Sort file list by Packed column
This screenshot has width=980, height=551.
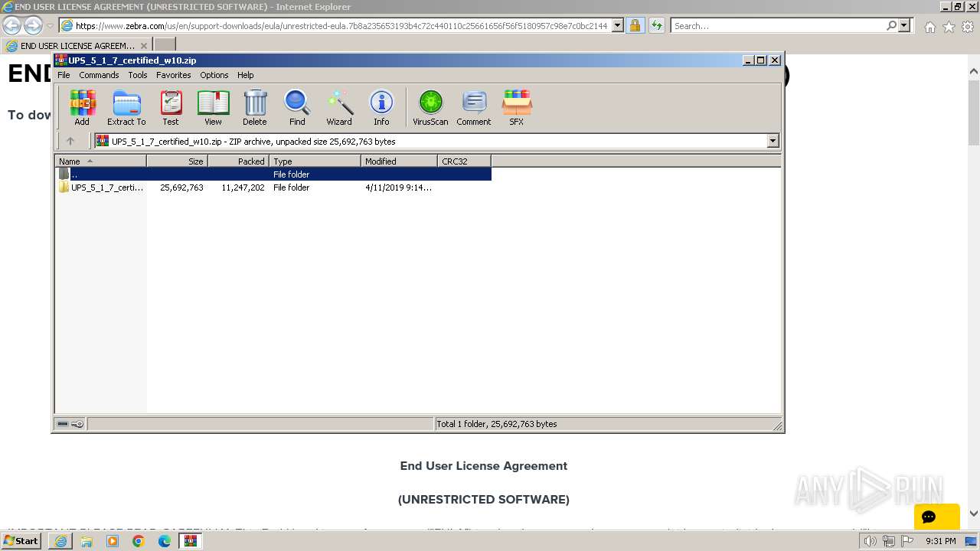click(x=238, y=161)
